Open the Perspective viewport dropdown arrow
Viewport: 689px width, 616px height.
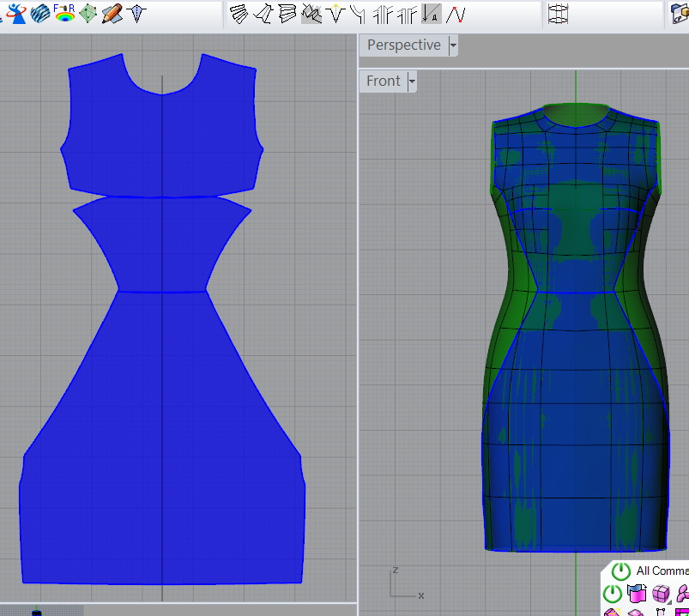tap(453, 45)
